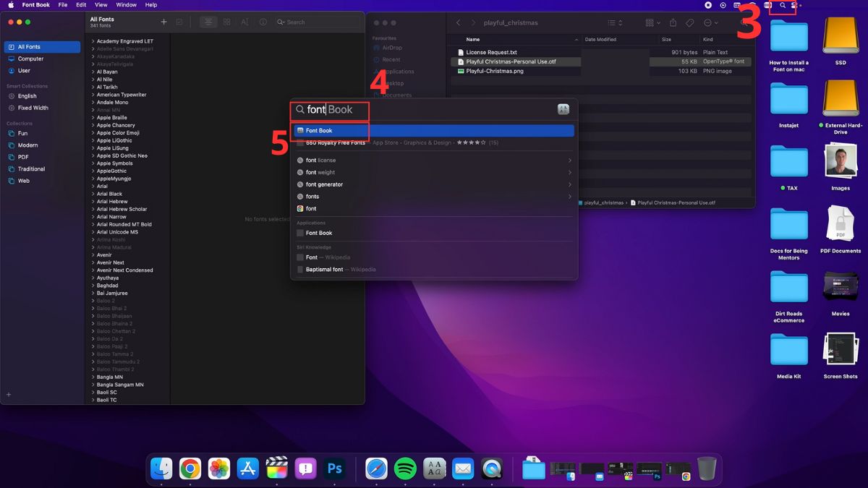Toggle Font Book's list view mode
Image resolution: width=868 pixels, height=488 pixels.
(208, 22)
